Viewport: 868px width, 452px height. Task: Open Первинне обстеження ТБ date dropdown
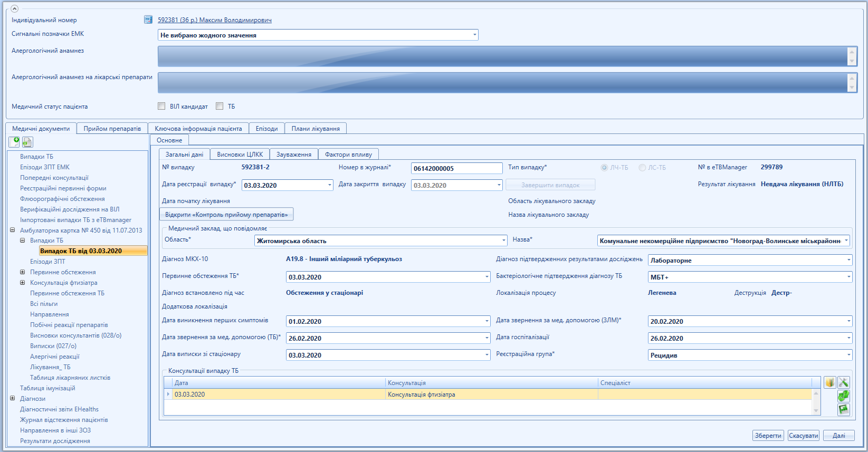pyautogui.click(x=487, y=277)
